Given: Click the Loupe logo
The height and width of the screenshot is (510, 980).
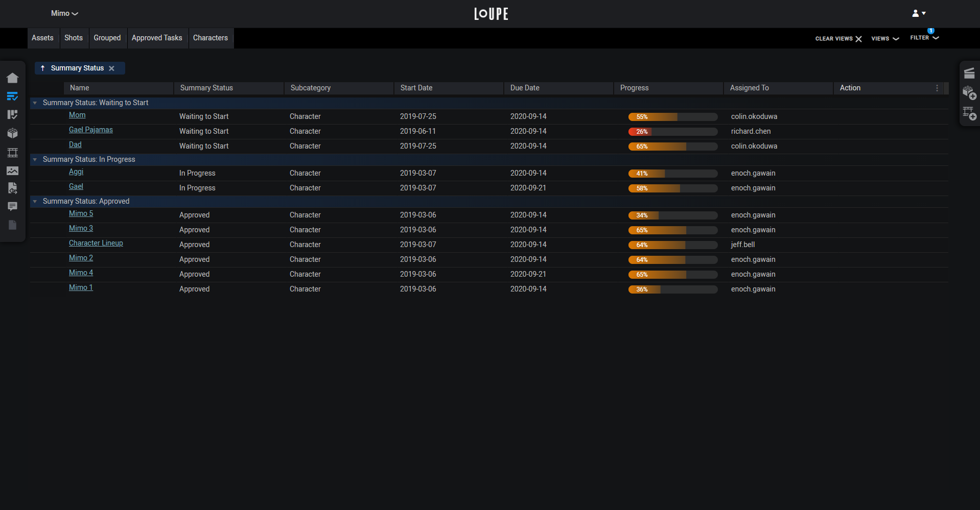Looking at the screenshot, I should 491,14.
